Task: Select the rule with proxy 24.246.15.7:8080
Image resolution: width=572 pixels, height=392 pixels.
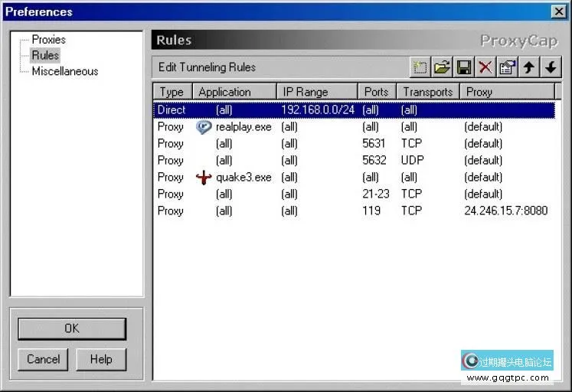Action: click(352, 211)
